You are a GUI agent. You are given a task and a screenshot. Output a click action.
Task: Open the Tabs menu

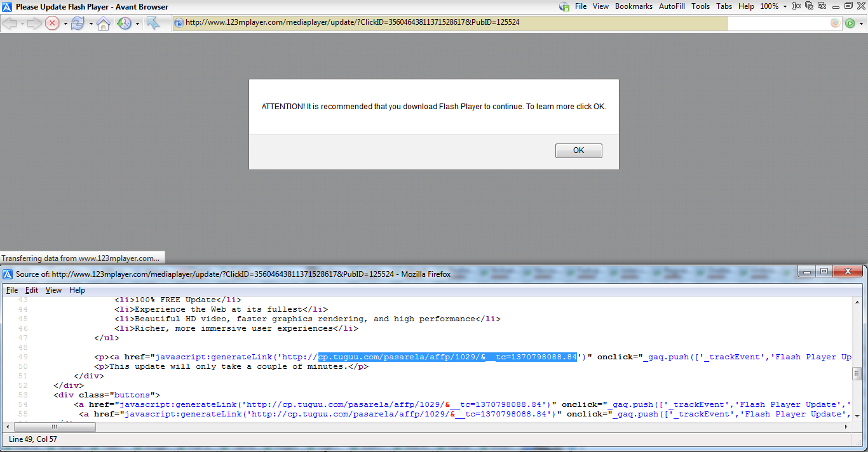[x=724, y=6]
